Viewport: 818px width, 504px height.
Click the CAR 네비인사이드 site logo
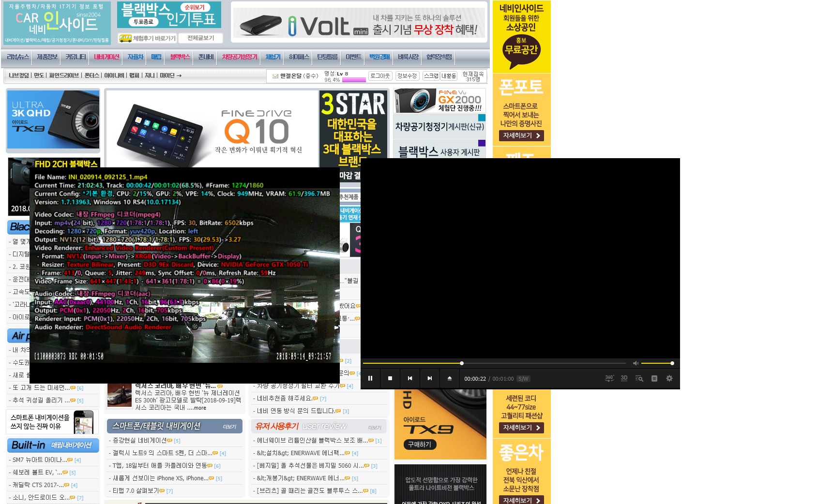click(x=57, y=23)
